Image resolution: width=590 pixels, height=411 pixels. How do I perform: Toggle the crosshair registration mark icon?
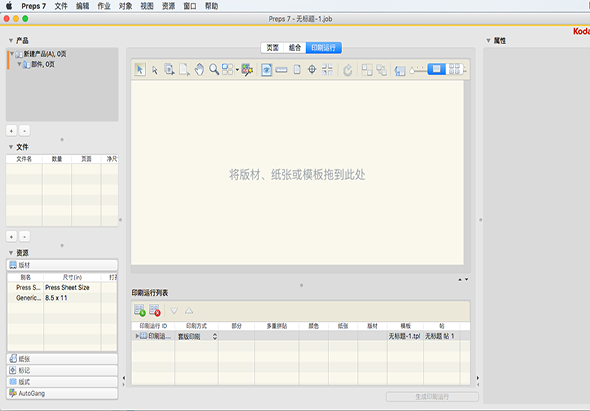click(312, 70)
